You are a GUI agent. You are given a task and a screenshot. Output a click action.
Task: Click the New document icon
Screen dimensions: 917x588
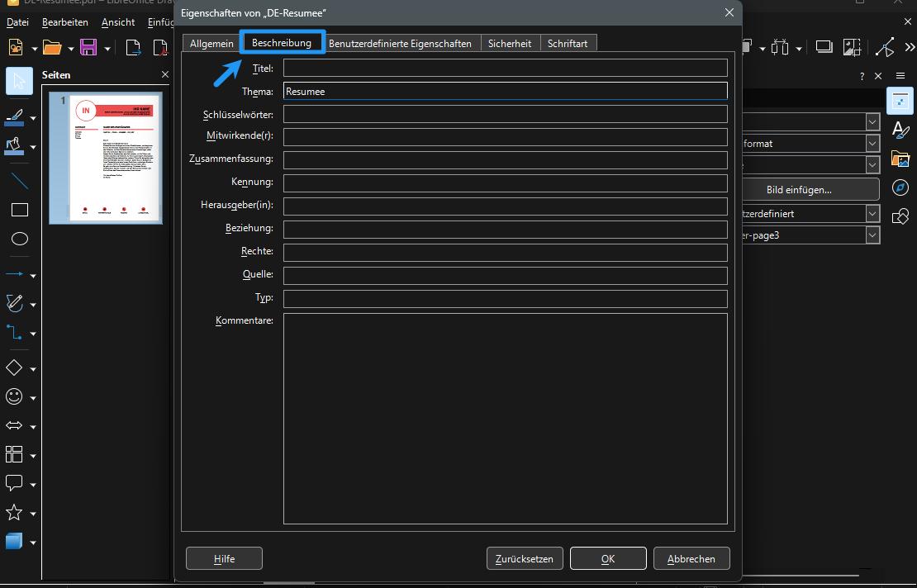(x=16, y=47)
